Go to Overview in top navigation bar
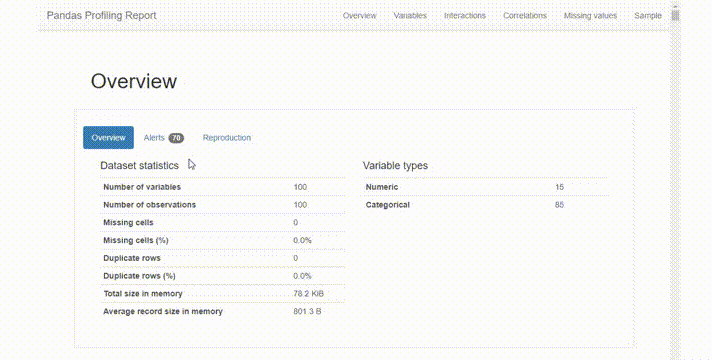Image resolution: width=712 pixels, height=360 pixels. (x=360, y=15)
